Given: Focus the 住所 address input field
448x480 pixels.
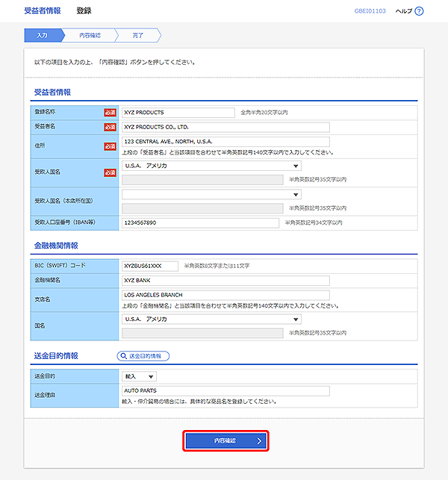Looking at the screenshot, I should (x=225, y=141).
